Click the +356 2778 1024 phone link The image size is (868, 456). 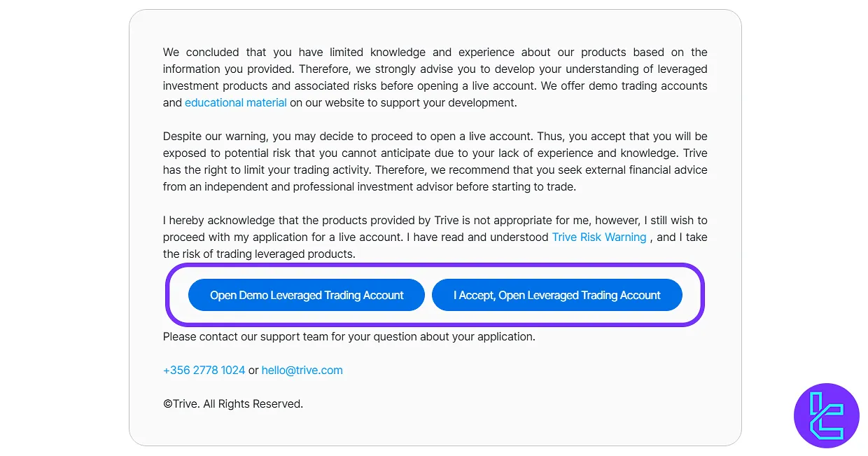[x=204, y=370]
